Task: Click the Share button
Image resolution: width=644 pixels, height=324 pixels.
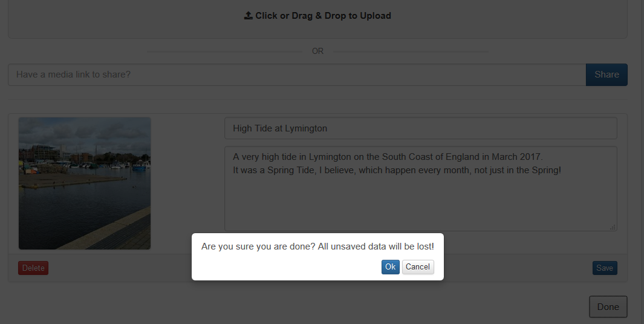Action: pyautogui.click(x=607, y=75)
